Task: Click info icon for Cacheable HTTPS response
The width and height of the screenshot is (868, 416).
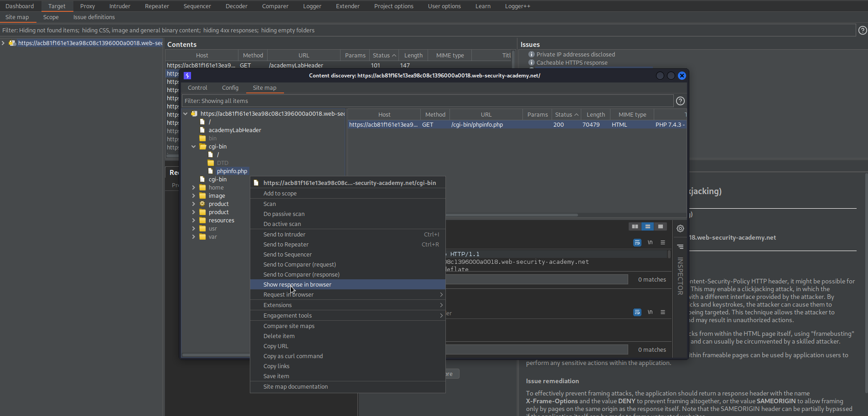Action: (531, 63)
